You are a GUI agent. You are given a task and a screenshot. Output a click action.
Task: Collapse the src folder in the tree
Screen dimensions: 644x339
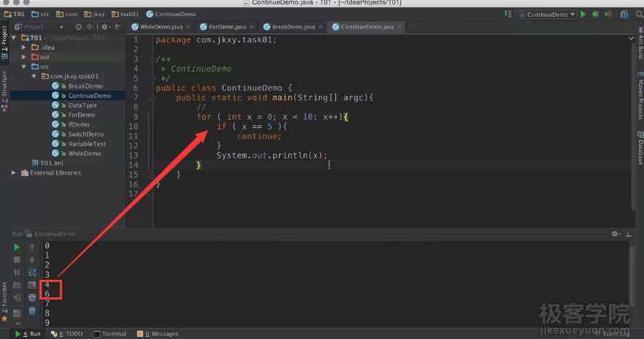(x=24, y=66)
